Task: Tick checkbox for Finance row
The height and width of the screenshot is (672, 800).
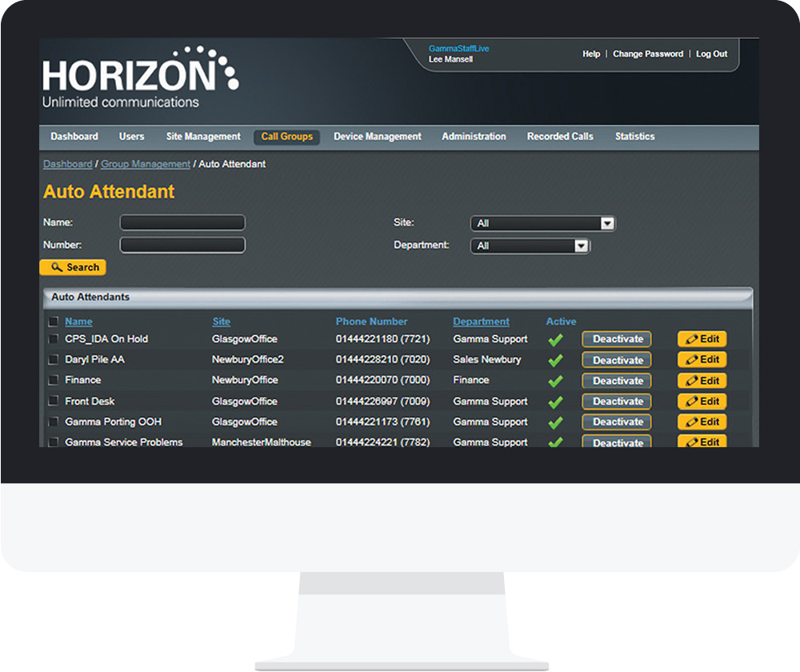Action: (53, 380)
